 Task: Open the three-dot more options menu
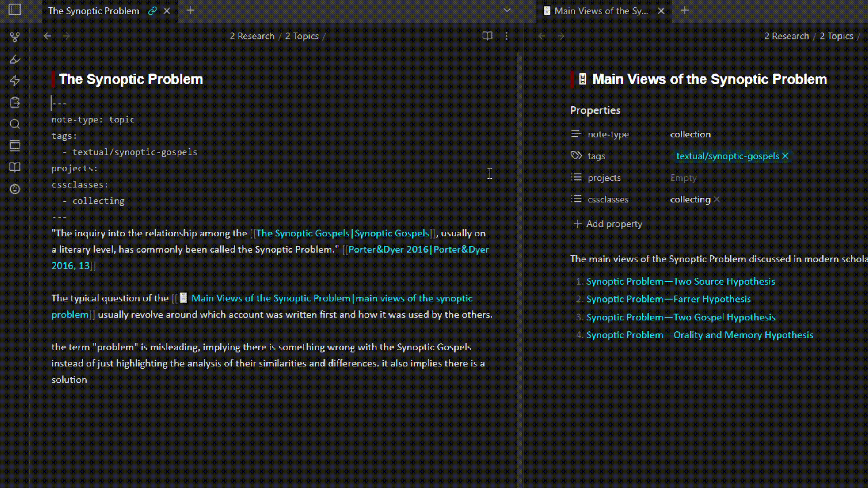coord(506,36)
